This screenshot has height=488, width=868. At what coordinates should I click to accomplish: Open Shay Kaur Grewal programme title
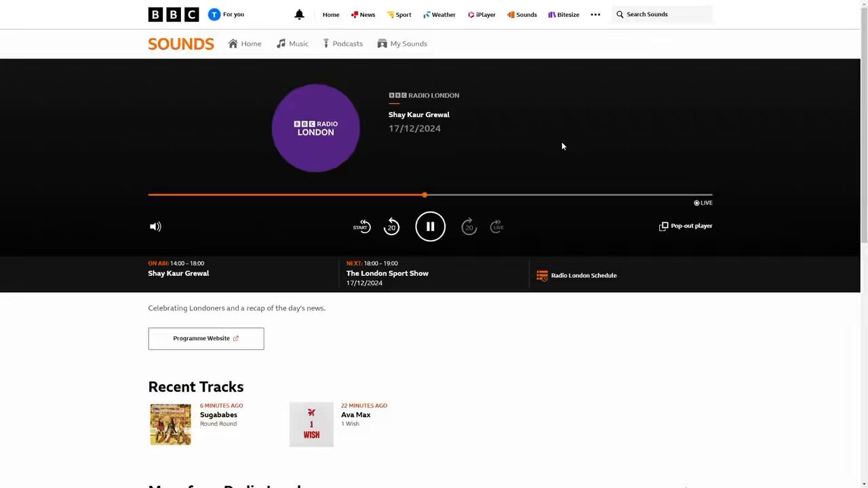(x=418, y=115)
